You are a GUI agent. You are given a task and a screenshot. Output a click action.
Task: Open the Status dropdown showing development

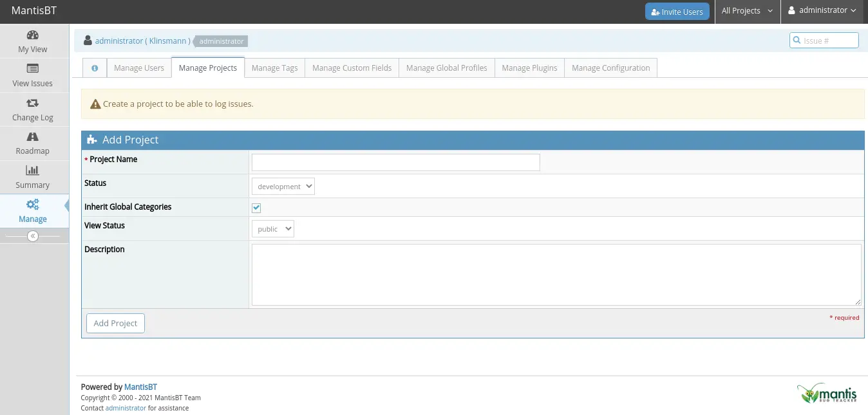[x=283, y=186]
